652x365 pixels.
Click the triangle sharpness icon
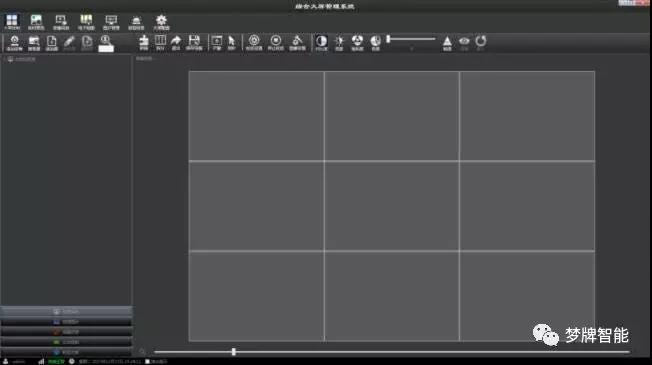(447, 43)
